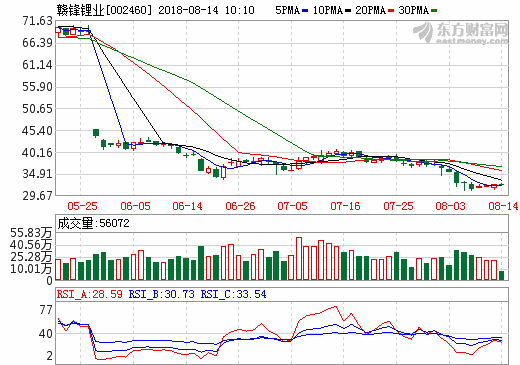Click the 06-26 date label
The height and width of the screenshot is (365, 520).
[x=240, y=206]
